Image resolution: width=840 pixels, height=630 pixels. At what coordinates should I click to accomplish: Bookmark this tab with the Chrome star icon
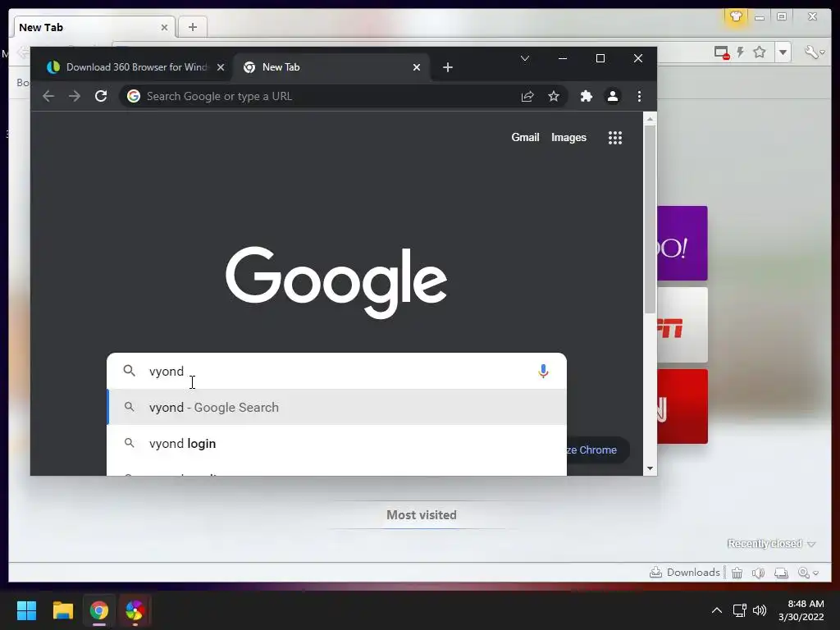pos(554,96)
